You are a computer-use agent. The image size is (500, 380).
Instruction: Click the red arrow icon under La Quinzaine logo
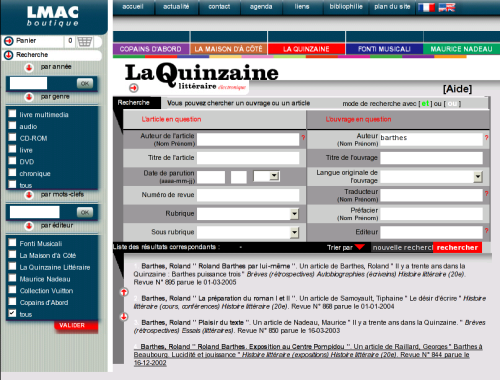[x=134, y=88]
